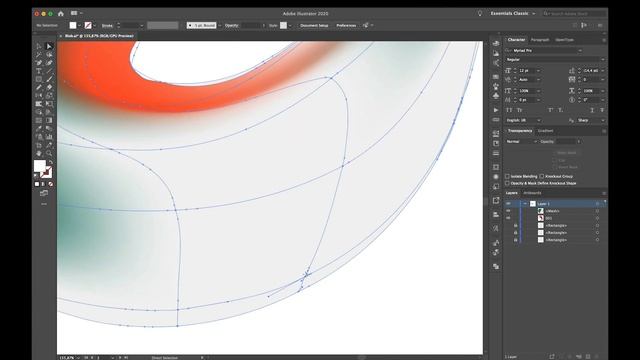The width and height of the screenshot is (640, 360).
Task: Switch to the Gradient panel tab
Action: 545,131
